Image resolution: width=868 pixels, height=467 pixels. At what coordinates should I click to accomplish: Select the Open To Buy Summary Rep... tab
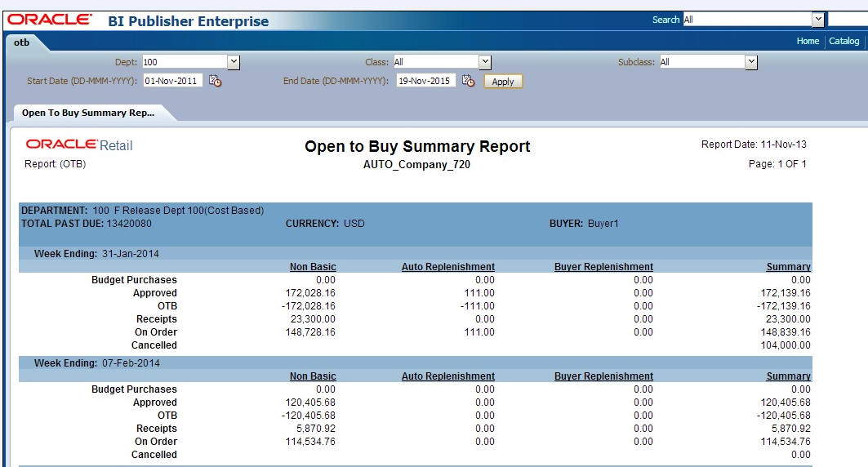(88, 113)
